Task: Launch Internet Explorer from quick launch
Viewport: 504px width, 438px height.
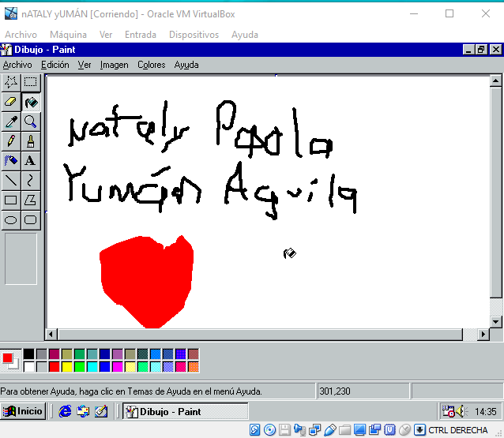Action: (65, 411)
